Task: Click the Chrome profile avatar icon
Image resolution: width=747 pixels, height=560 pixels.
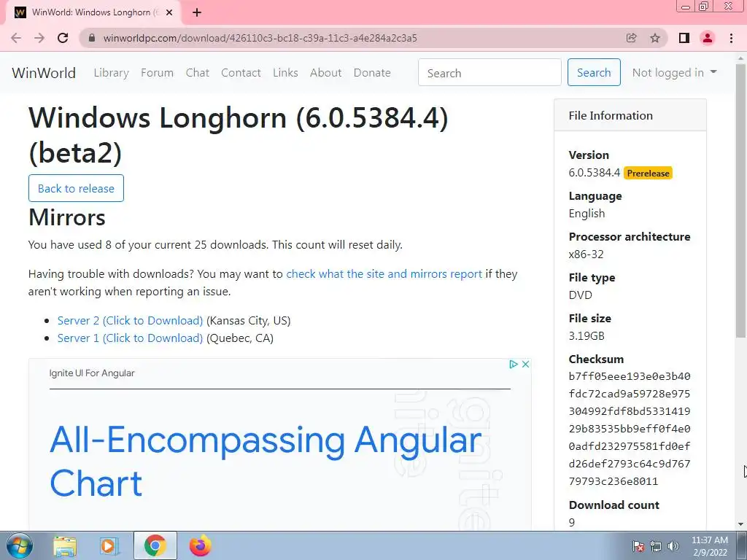Action: pyautogui.click(x=708, y=38)
